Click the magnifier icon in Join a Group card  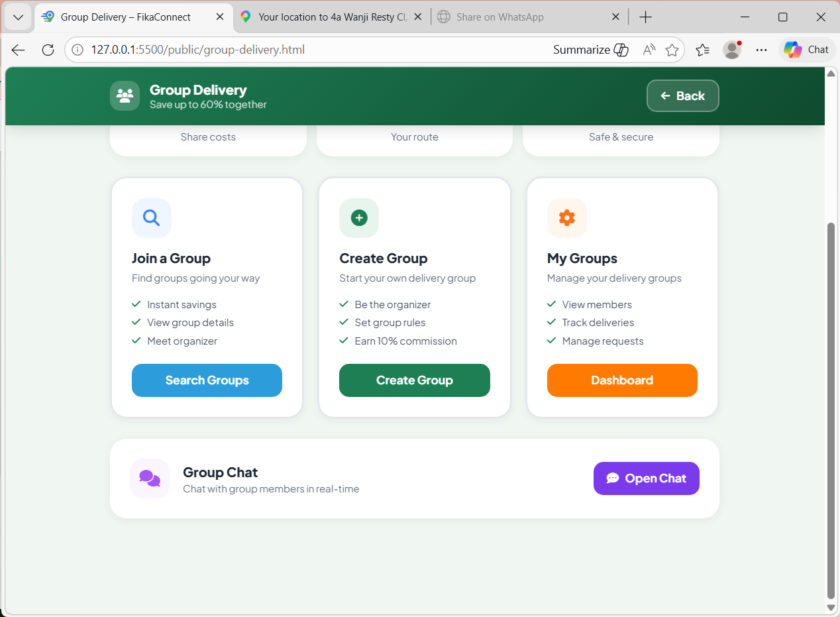pyautogui.click(x=151, y=218)
